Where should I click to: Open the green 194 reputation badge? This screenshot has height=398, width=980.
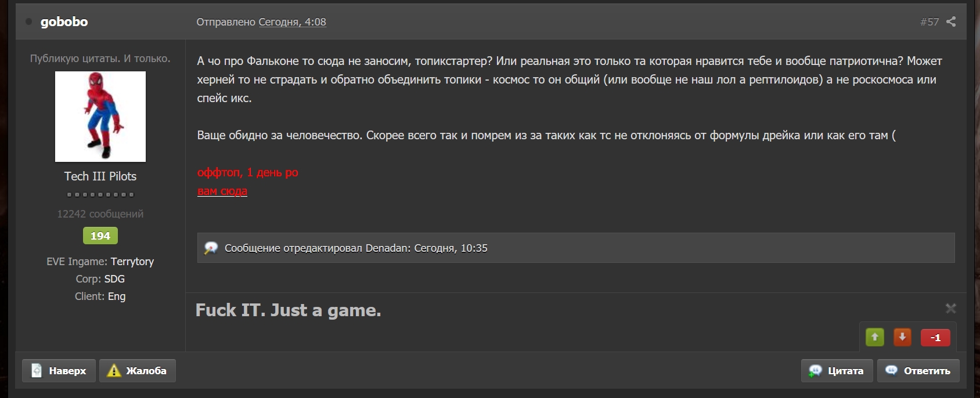(100, 236)
